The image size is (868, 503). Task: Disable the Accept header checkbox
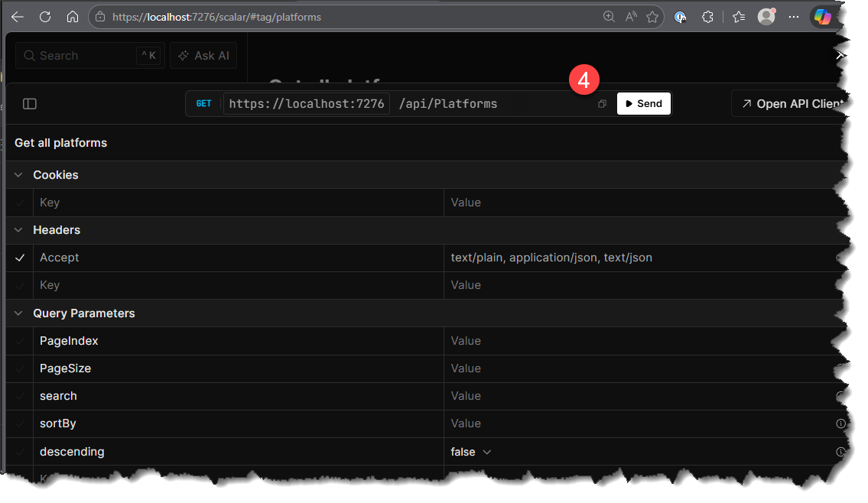[x=20, y=258]
